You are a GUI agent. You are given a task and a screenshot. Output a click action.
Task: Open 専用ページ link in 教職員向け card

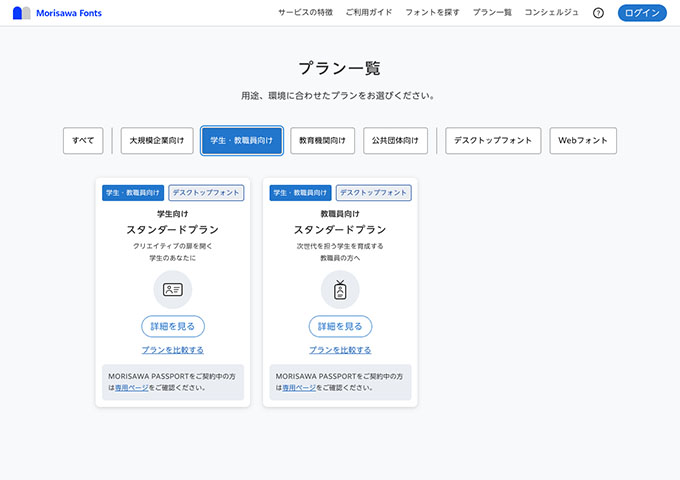pyautogui.click(x=299, y=388)
